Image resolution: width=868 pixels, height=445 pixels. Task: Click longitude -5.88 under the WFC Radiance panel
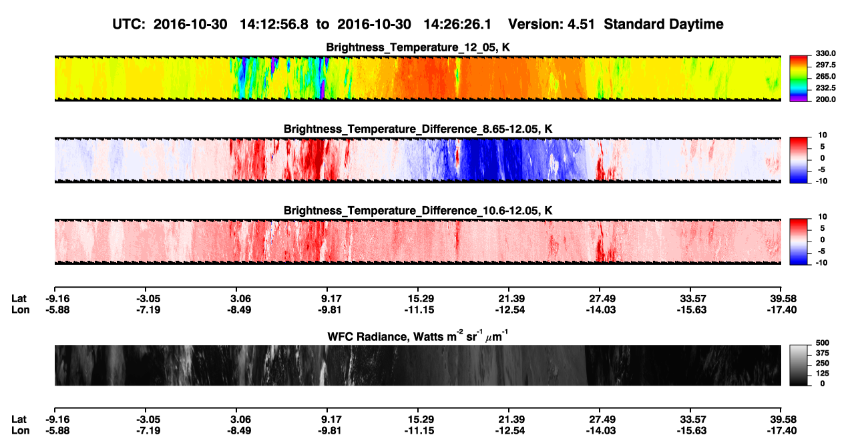pyautogui.click(x=57, y=430)
